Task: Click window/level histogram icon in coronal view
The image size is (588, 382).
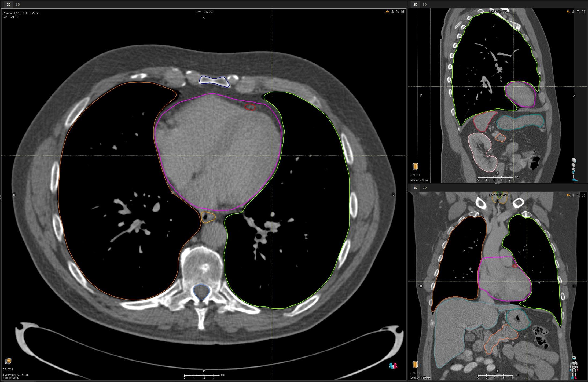Action: (568, 195)
